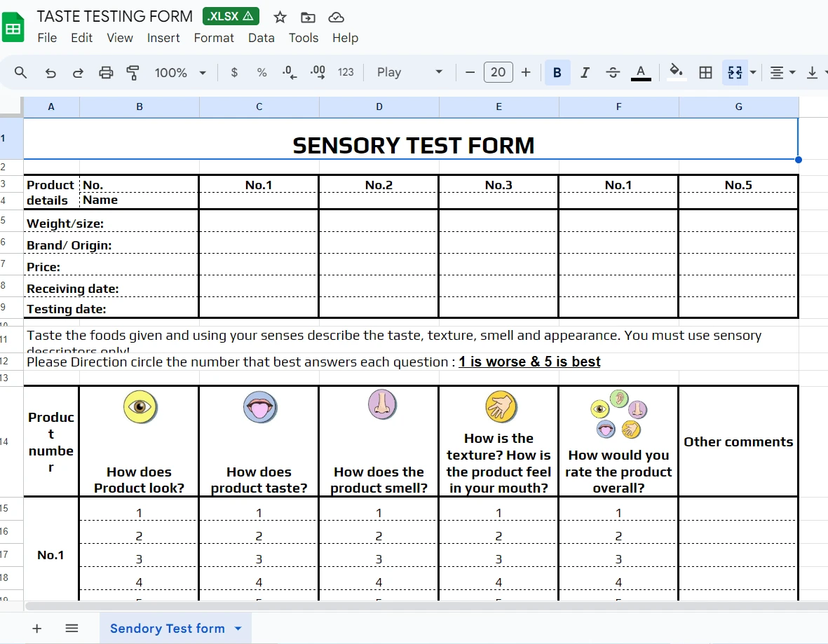The image size is (828, 644).
Task: Toggle merge cells button
Action: [x=735, y=72]
